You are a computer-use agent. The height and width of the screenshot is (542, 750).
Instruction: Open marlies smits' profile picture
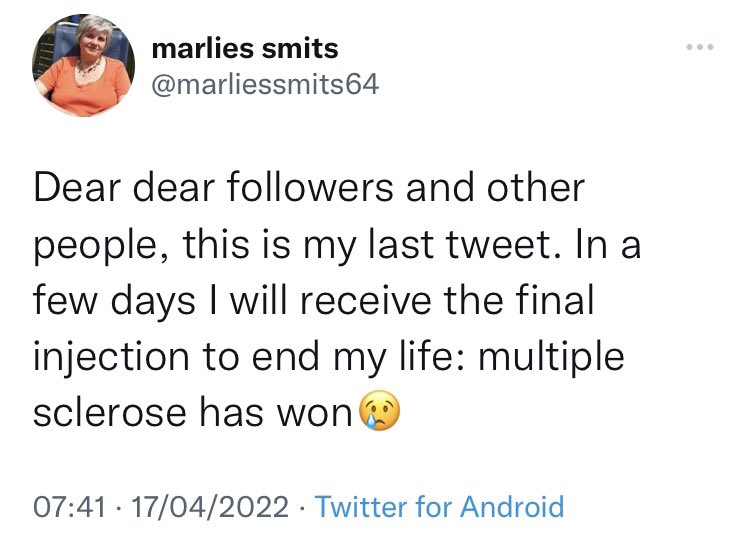(x=83, y=66)
